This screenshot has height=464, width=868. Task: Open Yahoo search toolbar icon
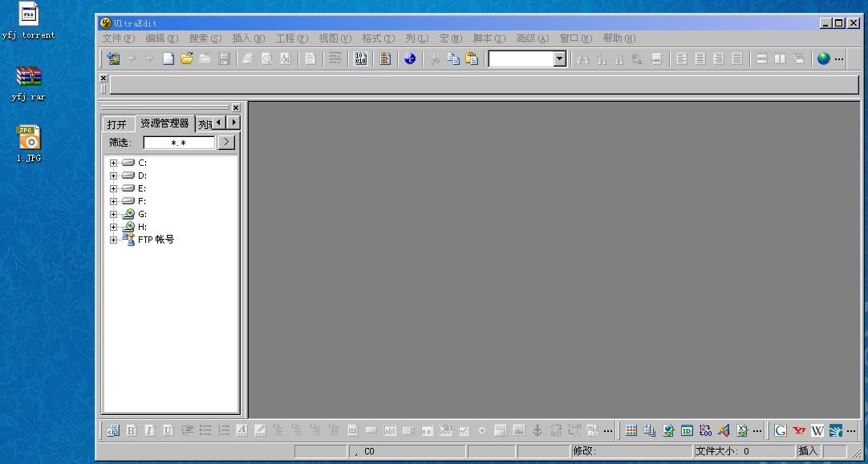point(799,430)
